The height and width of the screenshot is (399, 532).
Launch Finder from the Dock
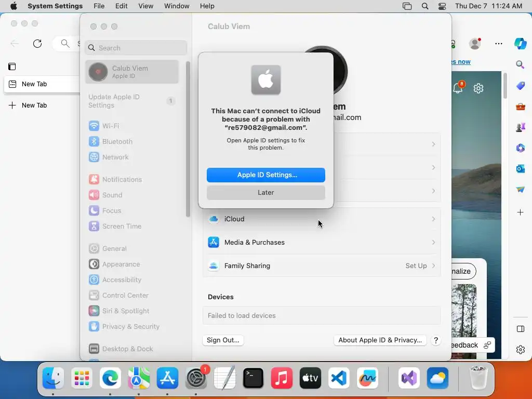pyautogui.click(x=54, y=378)
